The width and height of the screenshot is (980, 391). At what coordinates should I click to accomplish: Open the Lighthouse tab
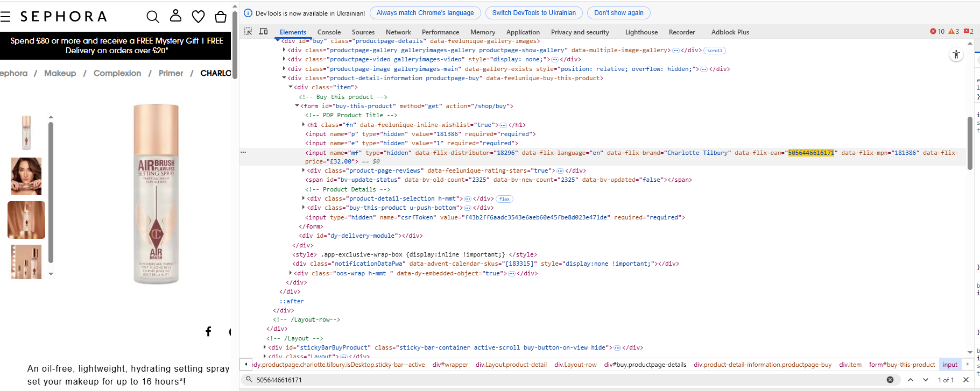pos(641,32)
